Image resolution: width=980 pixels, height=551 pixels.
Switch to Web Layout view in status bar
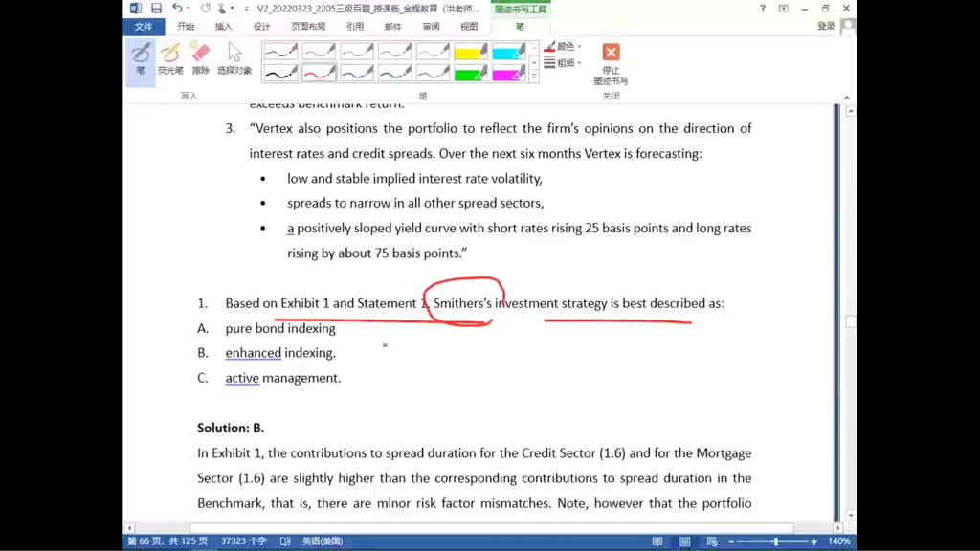tap(712, 541)
